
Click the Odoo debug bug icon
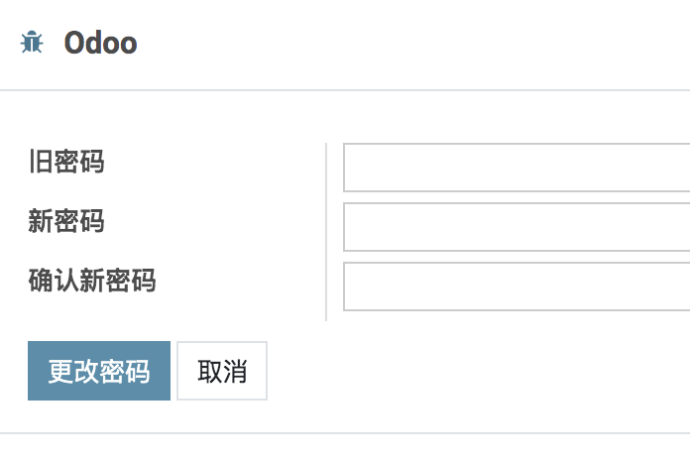click(x=32, y=43)
